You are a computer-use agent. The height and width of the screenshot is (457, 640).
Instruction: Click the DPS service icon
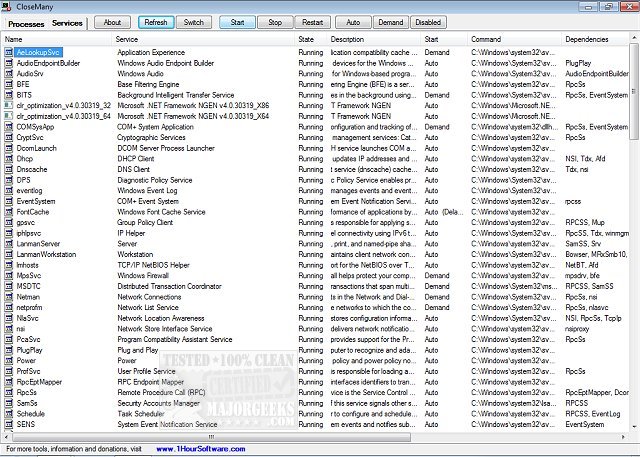pos(9,180)
